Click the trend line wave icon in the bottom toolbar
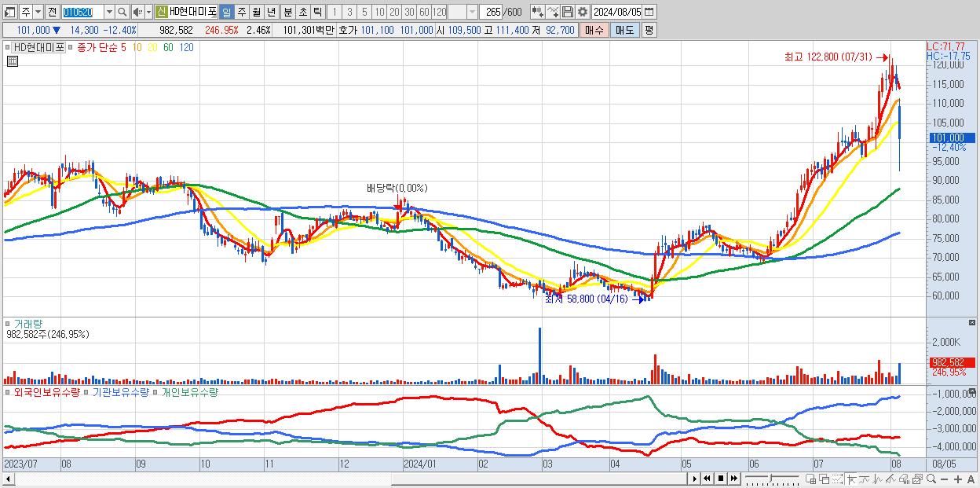The height and width of the screenshot is (488, 980). (x=864, y=479)
